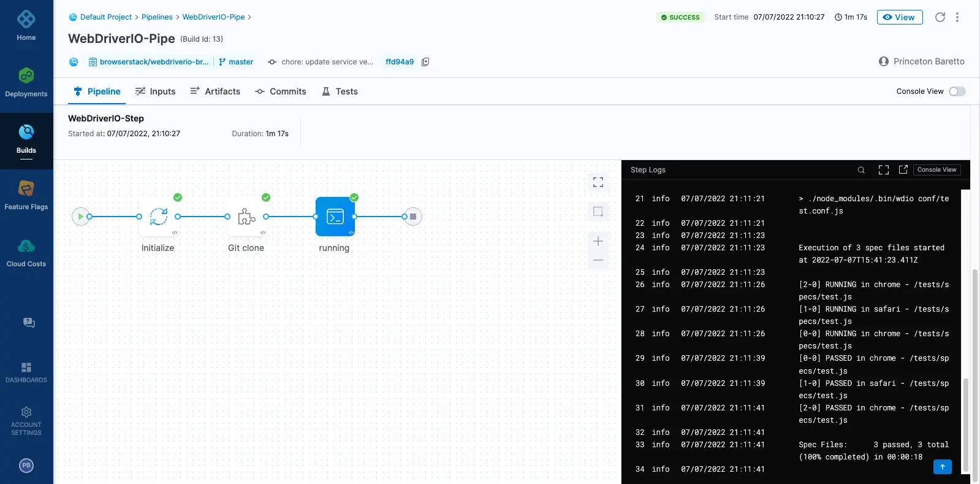Viewport: 980px width, 484px height.
Task: Click the Console View button in logs
Action: 936,170
